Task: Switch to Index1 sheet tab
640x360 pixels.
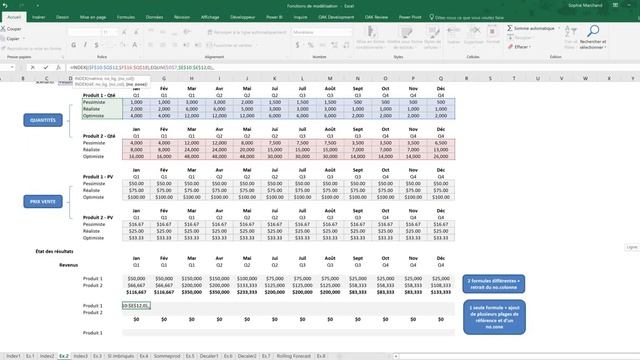Action: [x=13, y=356]
